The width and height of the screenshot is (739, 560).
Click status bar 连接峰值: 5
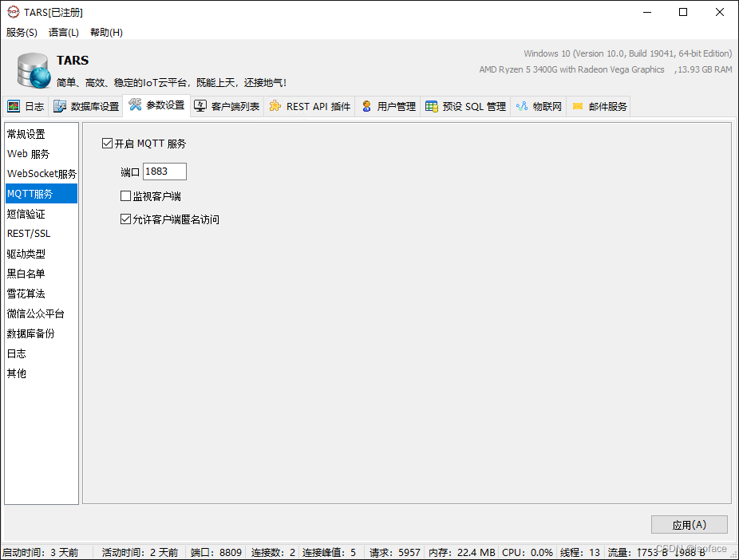coord(329,553)
